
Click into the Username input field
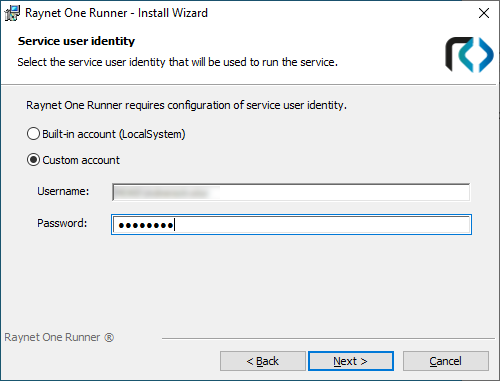click(291, 192)
